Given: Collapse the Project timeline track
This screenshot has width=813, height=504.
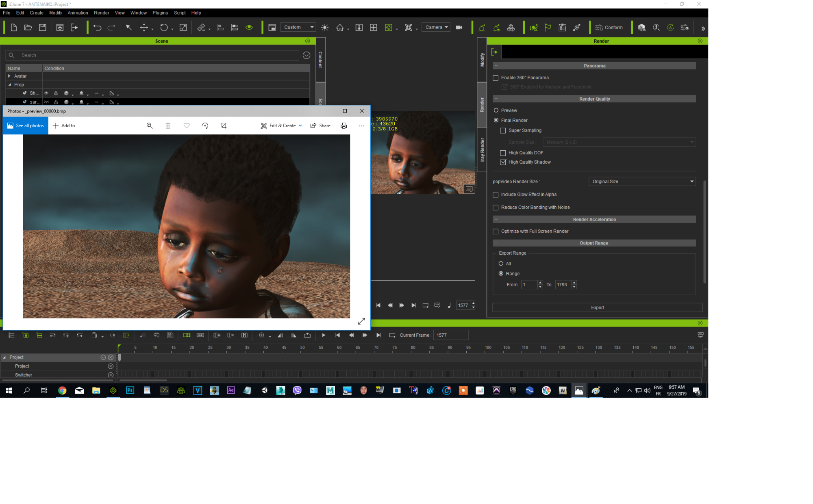Looking at the screenshot, I should 4,357.
